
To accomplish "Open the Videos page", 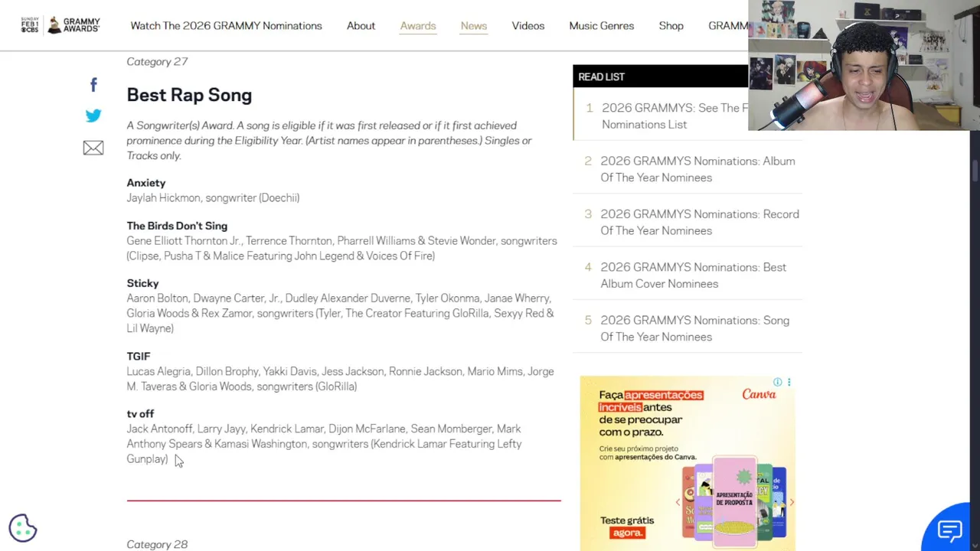I will click(528, 25).
